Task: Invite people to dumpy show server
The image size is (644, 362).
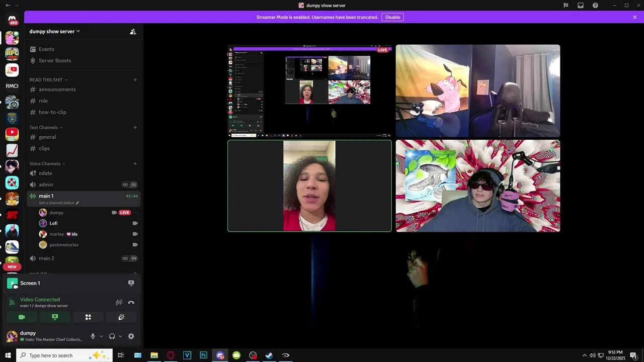Action: 133,31
